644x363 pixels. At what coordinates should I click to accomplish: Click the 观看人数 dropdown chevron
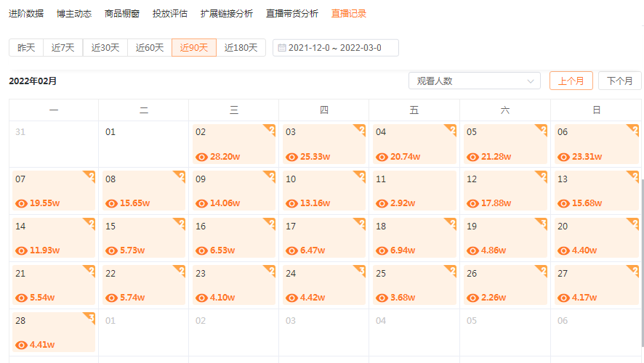point(531,81)
